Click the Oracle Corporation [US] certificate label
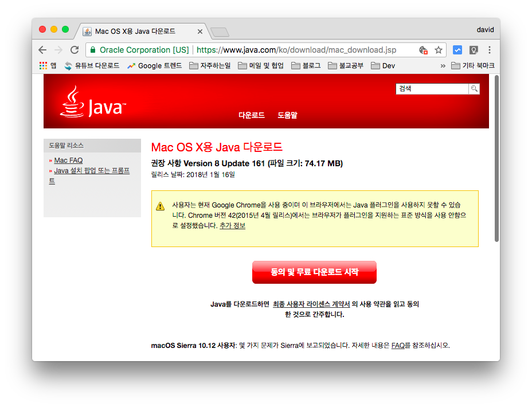The width and height of the screenshot is (532, 407). coord(144,50)
